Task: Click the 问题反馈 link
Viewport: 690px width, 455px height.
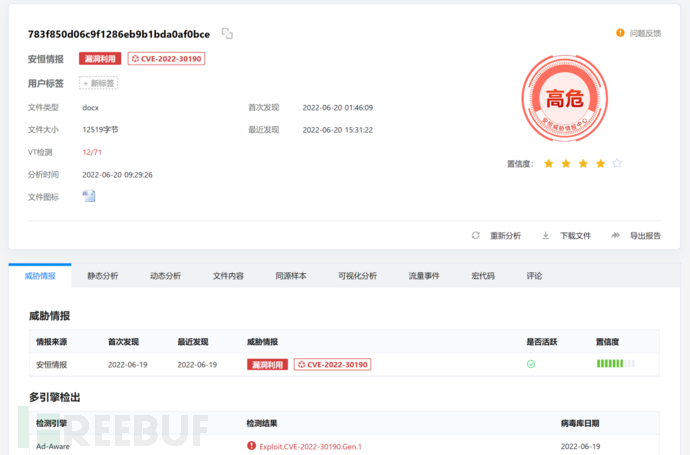Action: point(645,33)
